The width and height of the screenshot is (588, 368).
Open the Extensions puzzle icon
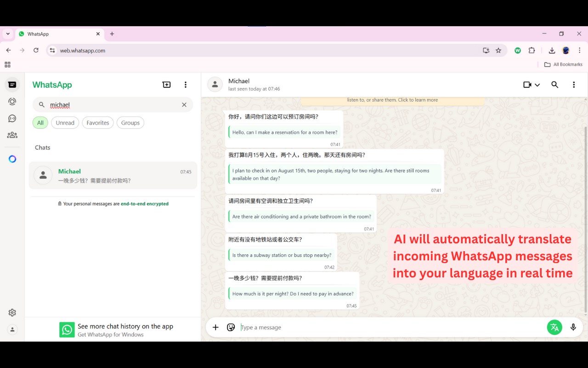tap(532, 51)
